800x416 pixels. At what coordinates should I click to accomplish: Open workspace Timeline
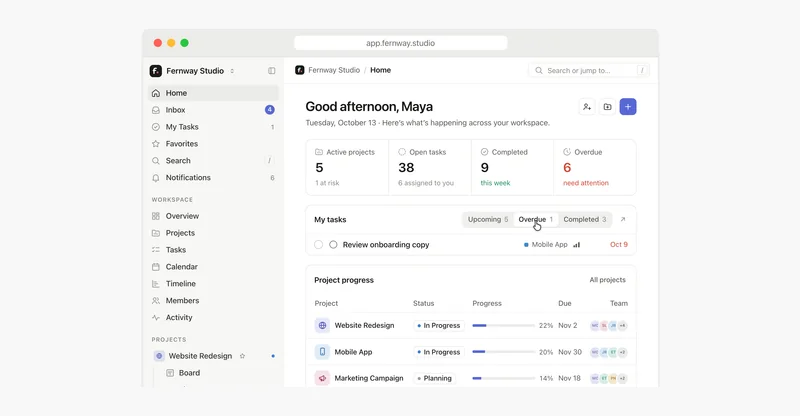pos(213,283)
